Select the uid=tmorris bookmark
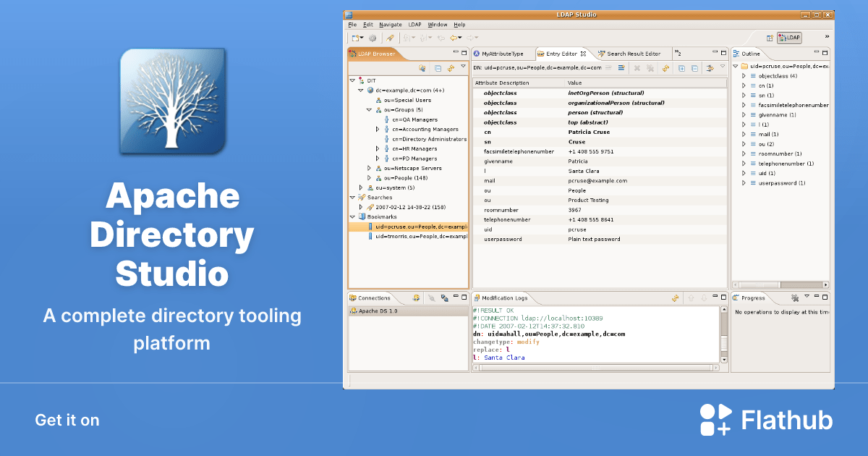 422,236
